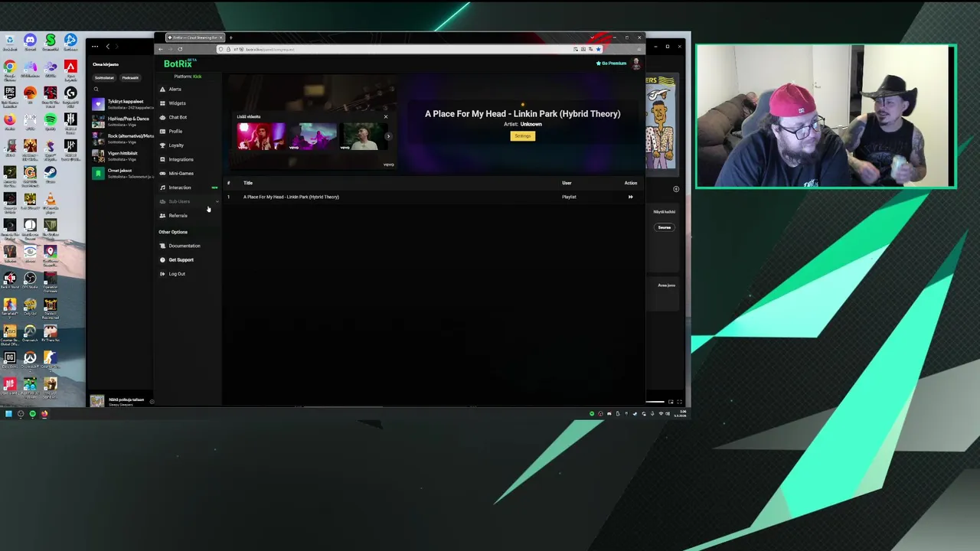Open the Loyalty section
Screen dimensions: 980x551
tap(176, 145)
